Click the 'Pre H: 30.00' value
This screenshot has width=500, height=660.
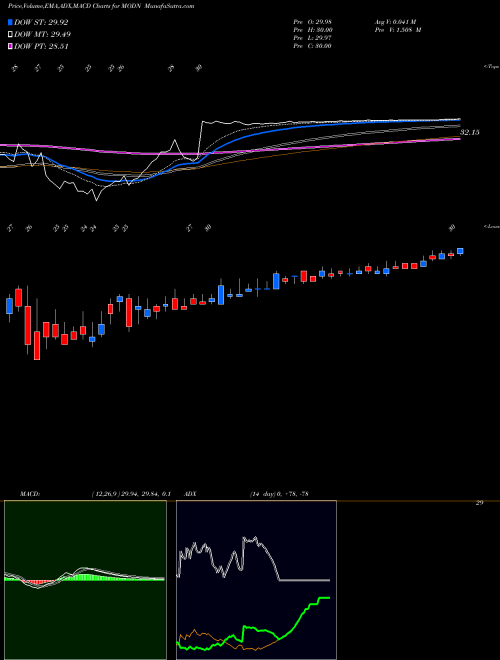313,30
